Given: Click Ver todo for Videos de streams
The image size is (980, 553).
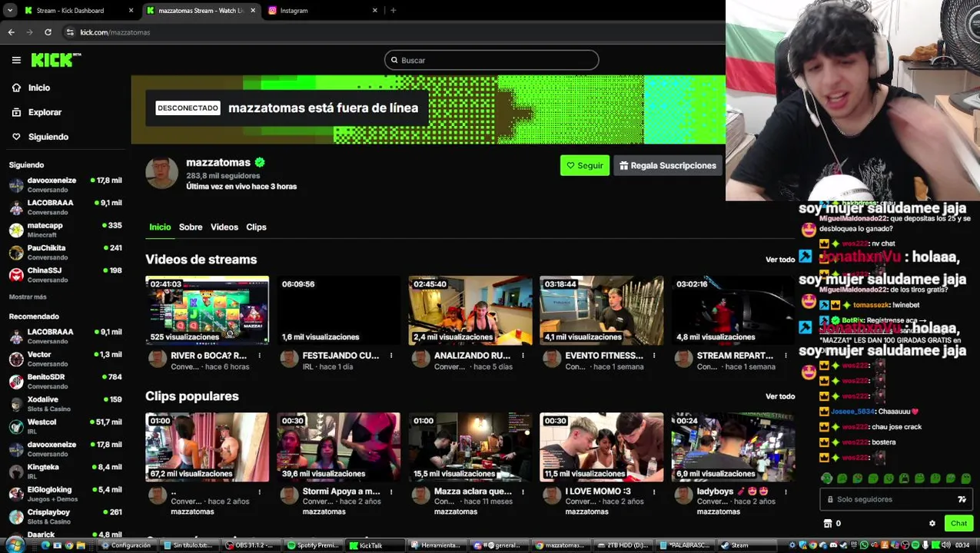Looking at the screenshot, I should [780, 260].
